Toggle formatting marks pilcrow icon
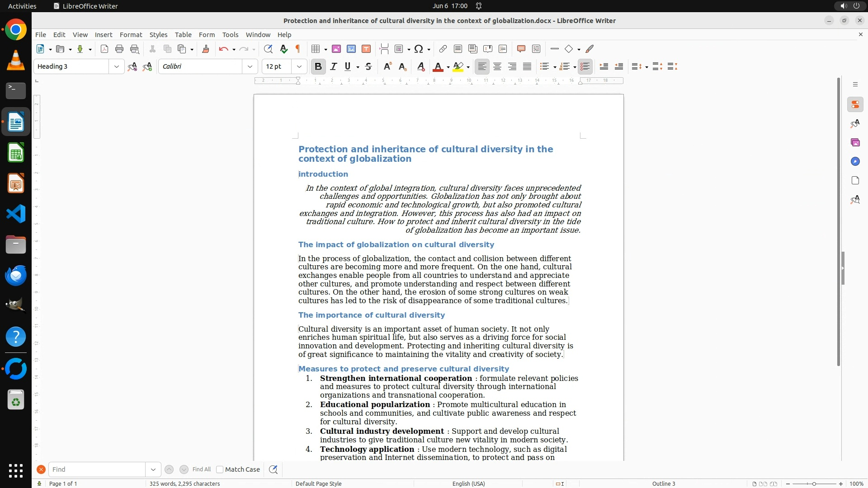This screenshot has height=488, width=868. pyautogui.click(x=298, y=49)
